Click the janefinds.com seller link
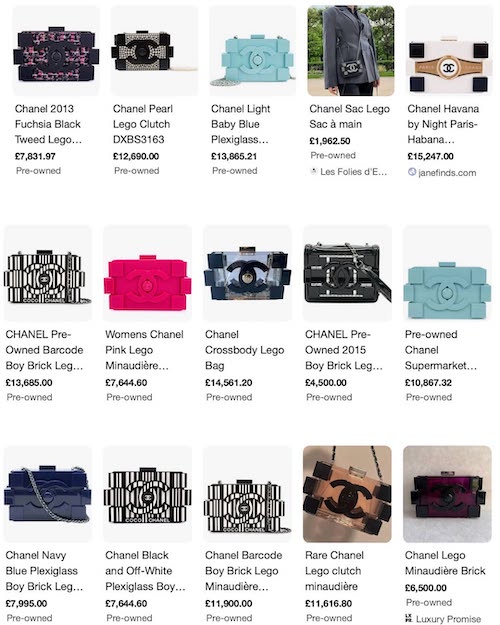This screenshot has height=625, width=500. click(x=447, y=173)
